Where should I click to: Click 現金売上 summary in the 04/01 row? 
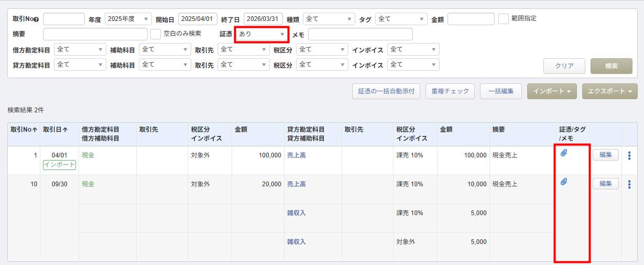tap(505, 155)
